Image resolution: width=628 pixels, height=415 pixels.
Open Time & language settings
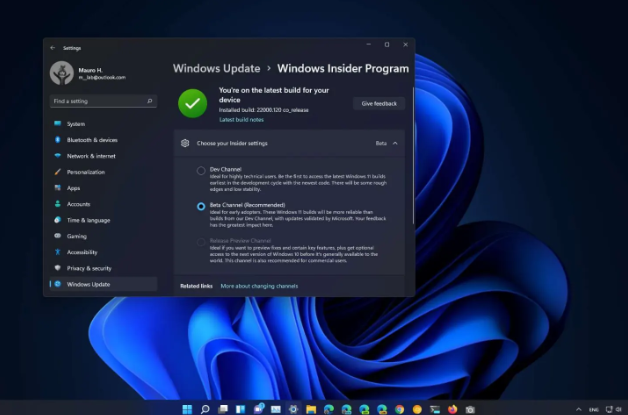point(103,220)
